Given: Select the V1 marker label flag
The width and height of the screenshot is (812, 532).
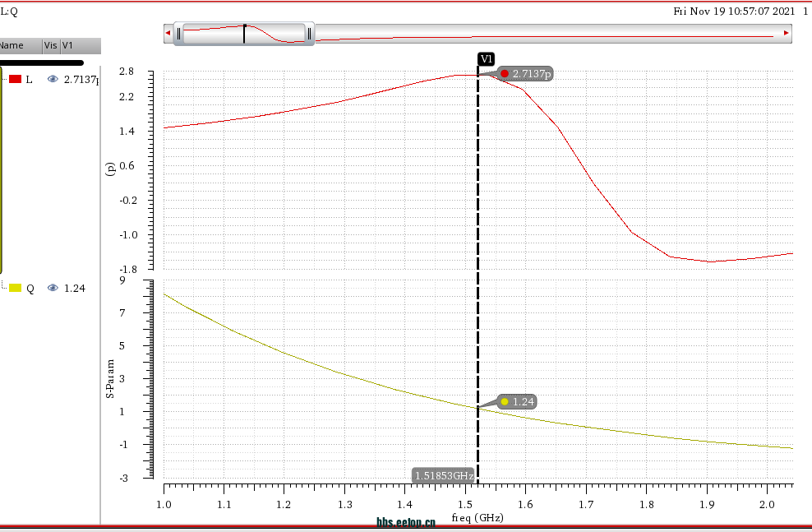Looking at the screenshot, I should click(x=486, y=58).
